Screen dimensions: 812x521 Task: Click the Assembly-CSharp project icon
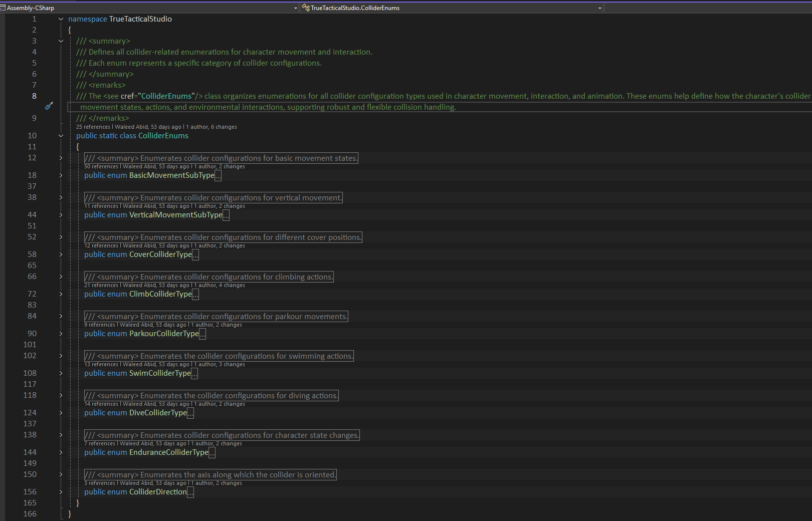(3, 8)
